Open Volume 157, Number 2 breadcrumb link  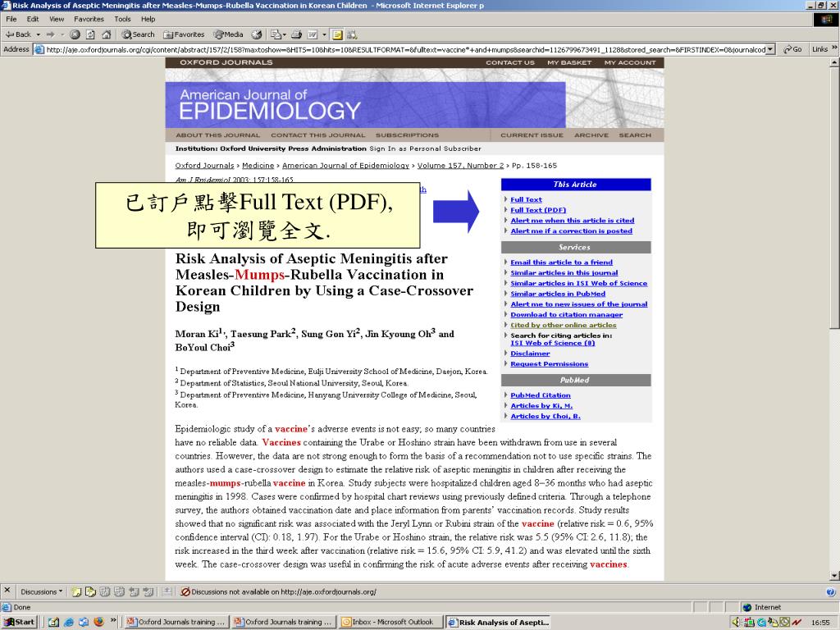pyautogui.click(x=460, y=166)
